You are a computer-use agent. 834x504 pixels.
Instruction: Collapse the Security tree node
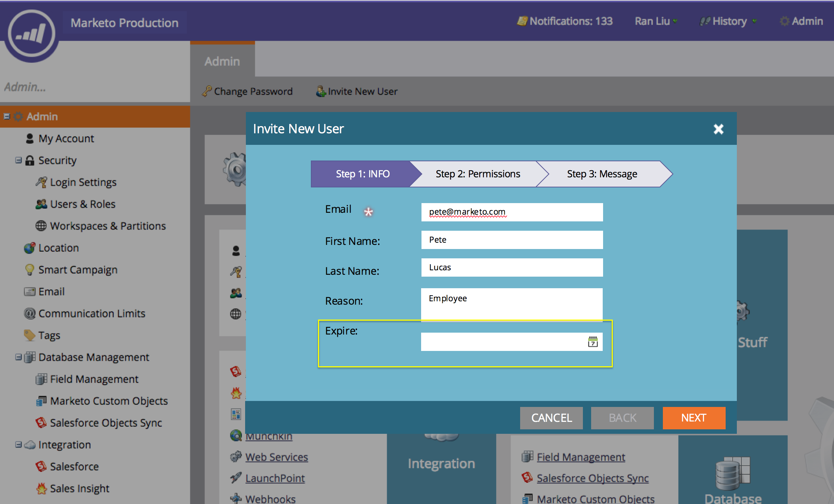(x=18, y=160)
